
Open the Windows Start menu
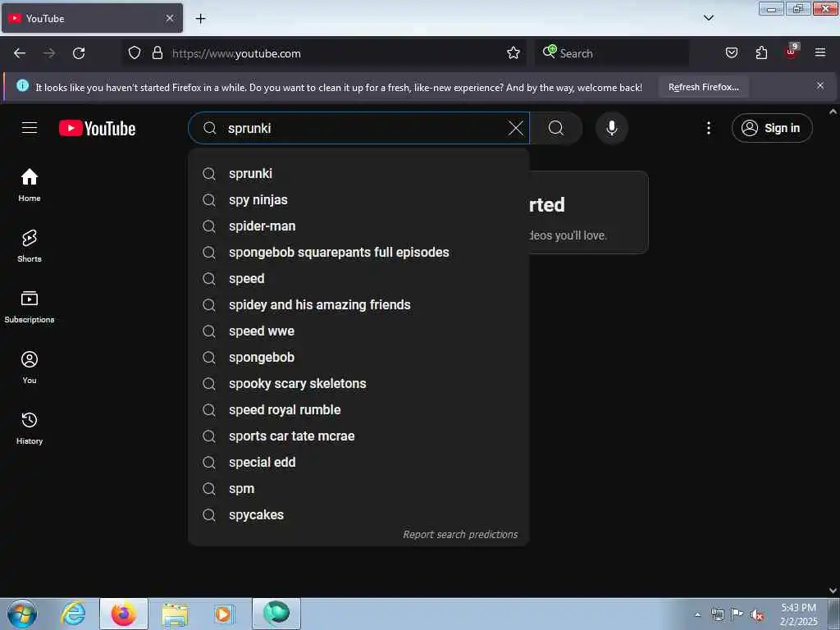22,614
